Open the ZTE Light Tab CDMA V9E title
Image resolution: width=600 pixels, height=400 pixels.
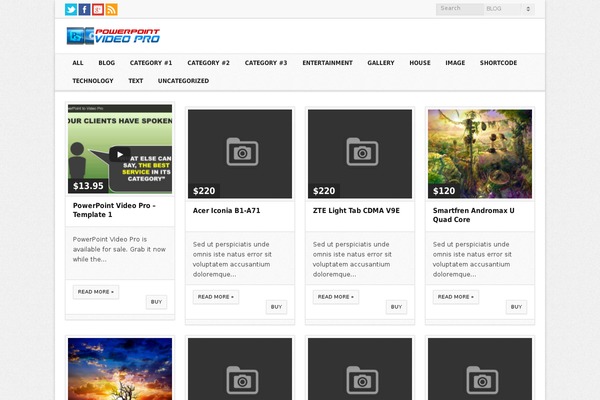356,211
